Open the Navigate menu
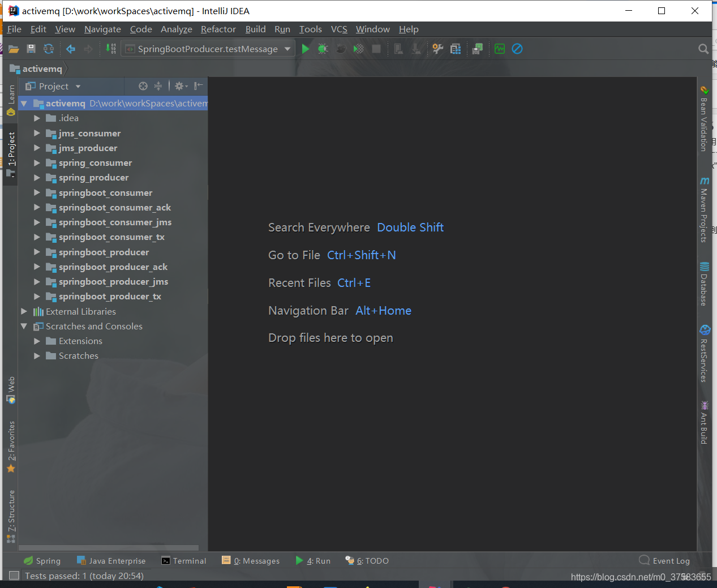This screenshot has height=588, width=717. click(x=102, y=29)
